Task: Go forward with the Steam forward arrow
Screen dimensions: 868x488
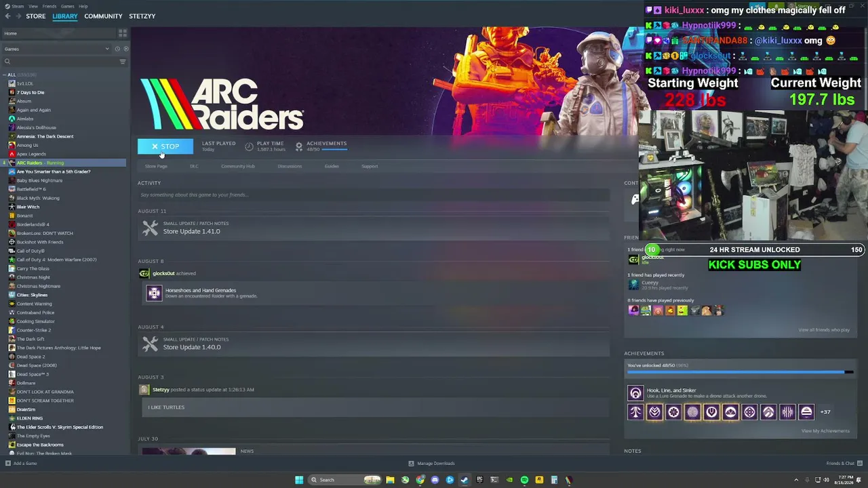Action: 18,16
